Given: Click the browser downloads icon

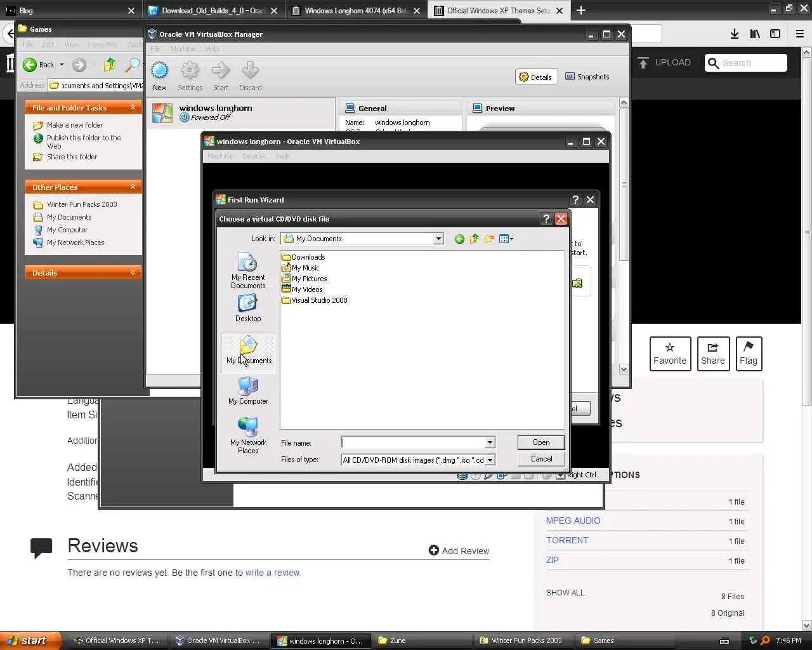Looking at the screenshot, I should [x=735, y=34].
